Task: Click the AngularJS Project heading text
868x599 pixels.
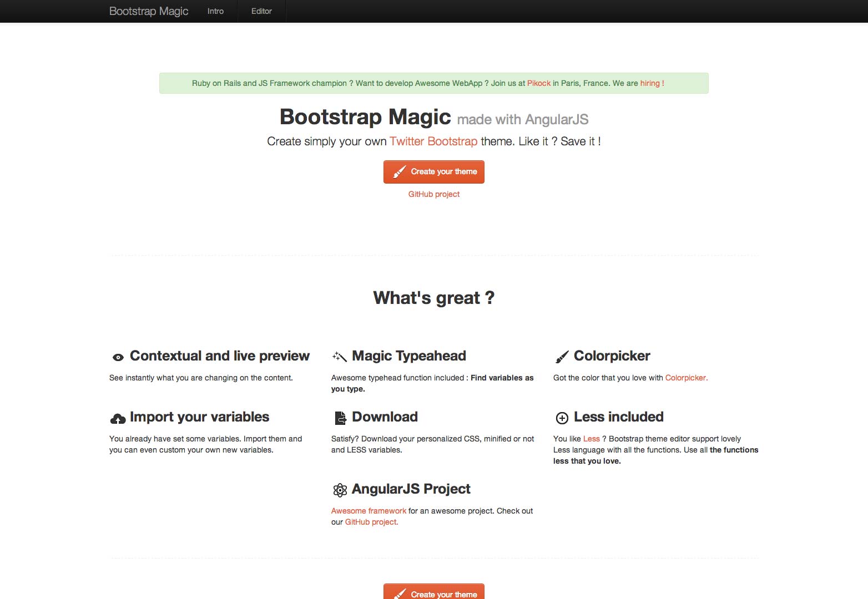Action: [x=411, y=489]
